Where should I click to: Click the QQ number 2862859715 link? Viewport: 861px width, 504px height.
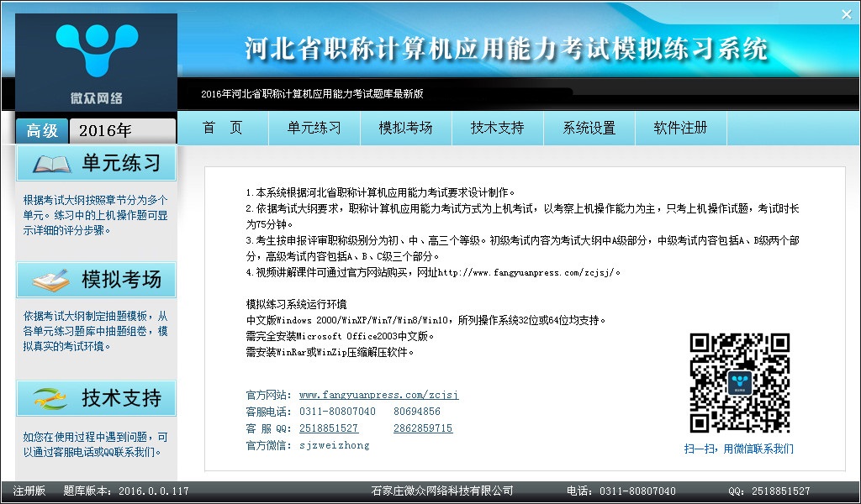(423, 428)
